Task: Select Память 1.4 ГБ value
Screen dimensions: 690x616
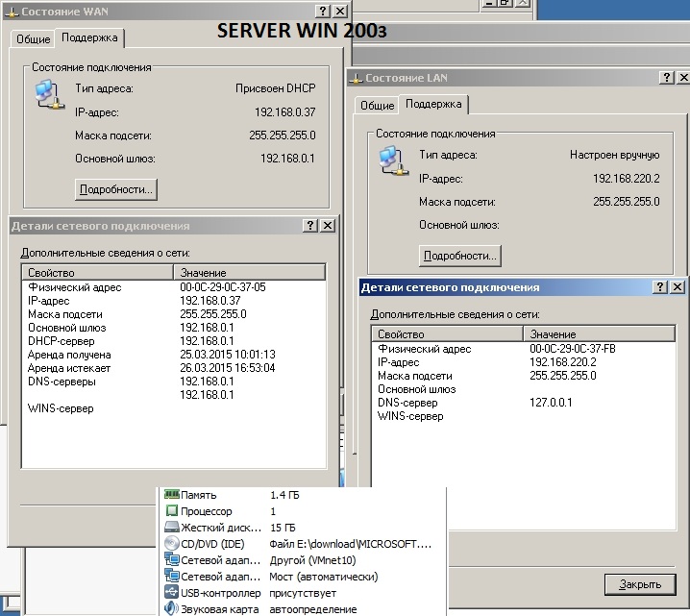Action: tap(284, 495)
